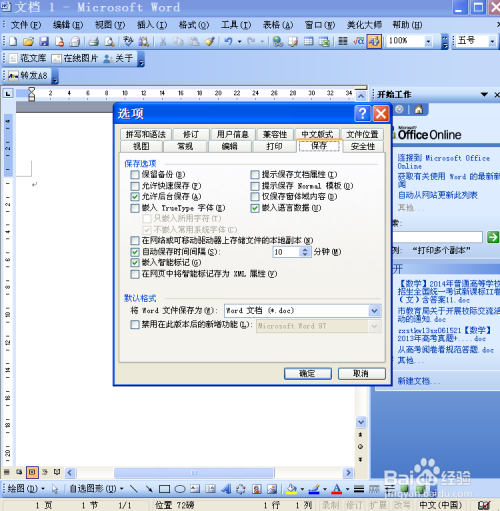
Task: Click the New blank document icon
Action: 13,41
